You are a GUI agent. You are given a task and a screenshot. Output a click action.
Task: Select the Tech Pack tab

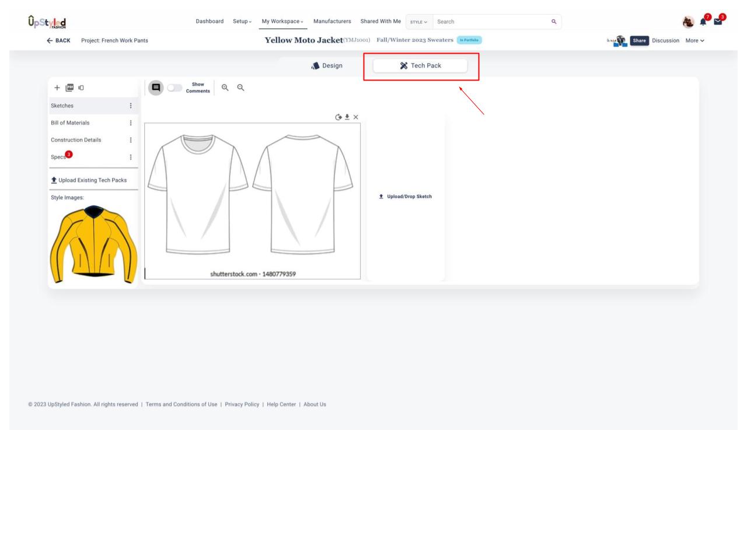[x=420, y=66]
